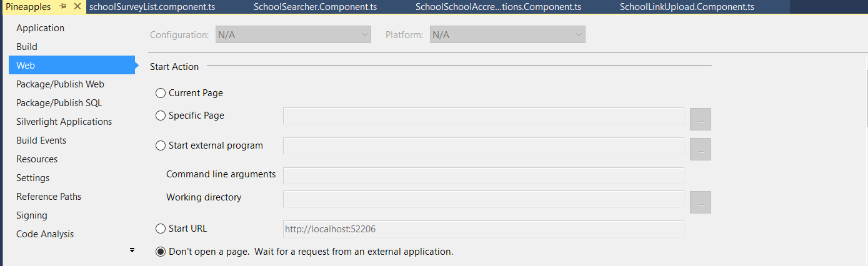Open the Configuration dropdown
This screenshot has height=266, width=868.
[293, 35]
